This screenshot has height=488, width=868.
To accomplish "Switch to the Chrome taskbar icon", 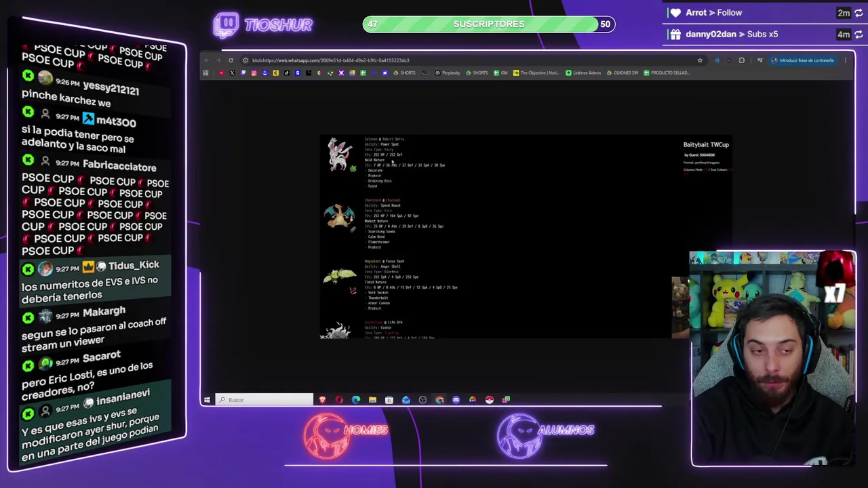I will click(439, 400).
